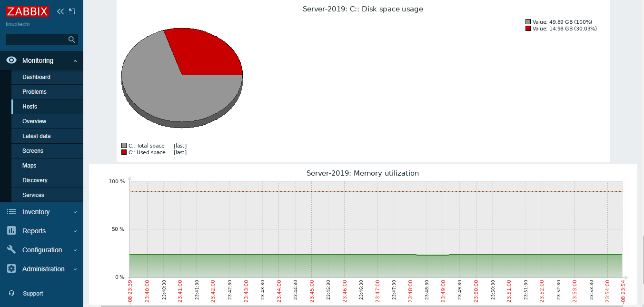Expand the Inventory section
This screenshot has width=644, height=307.
click(x=74, y=211)
